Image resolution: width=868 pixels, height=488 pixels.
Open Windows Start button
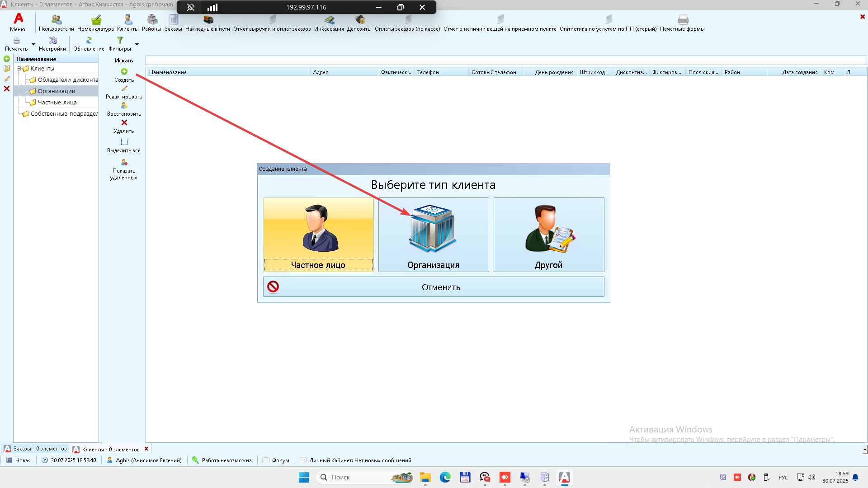[x=304, y=477]
